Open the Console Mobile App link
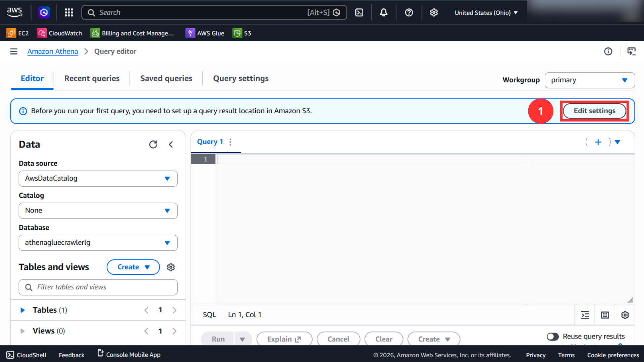Image resolution: width=644 pixels, height=362 pixels. point(129,355)
